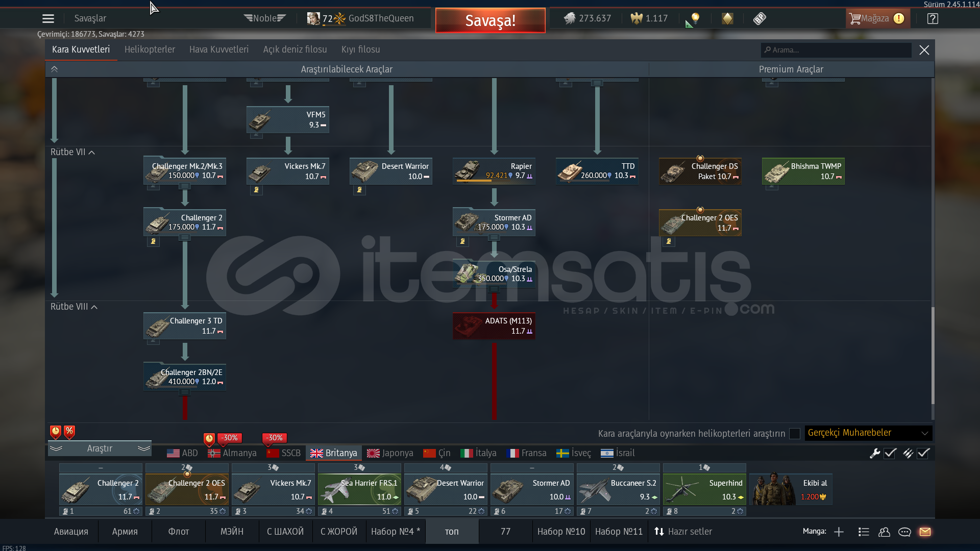Select the VFM5 vehicle
Image resolution: width=980 pixels, height=551 pixels.
pos(288,120)
